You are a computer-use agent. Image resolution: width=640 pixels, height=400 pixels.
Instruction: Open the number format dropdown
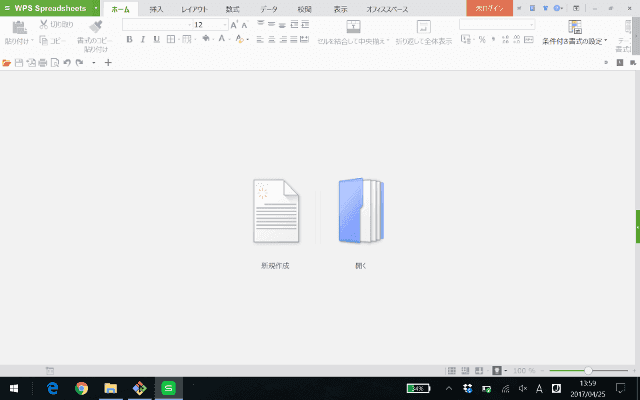click(531, 25)
